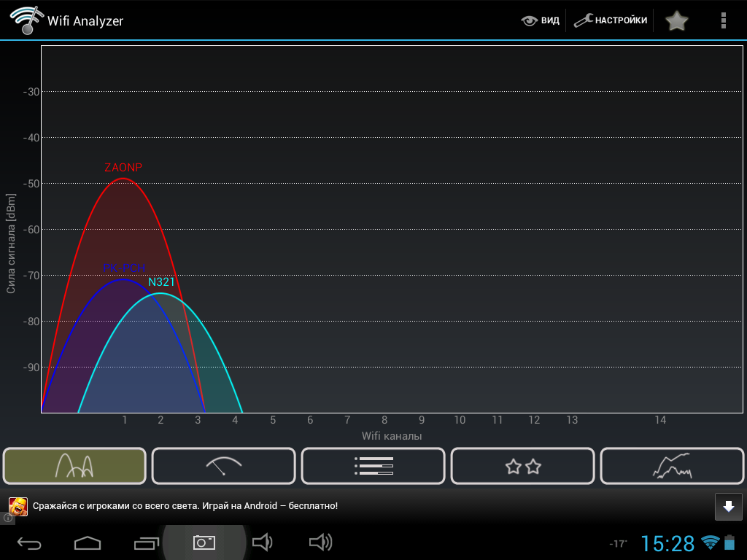
Task: Open the recent apps switcher
Action: coord(146,542)
